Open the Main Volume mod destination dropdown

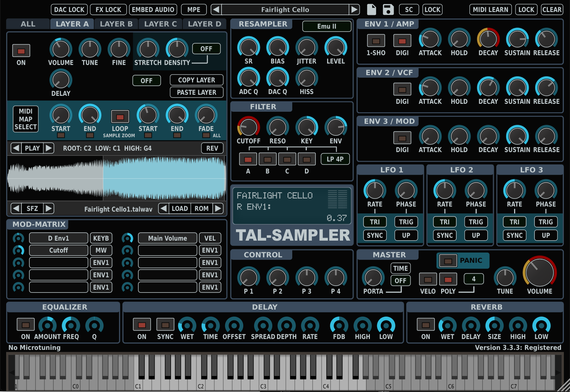pyautogui.click(x=167, y=238)
